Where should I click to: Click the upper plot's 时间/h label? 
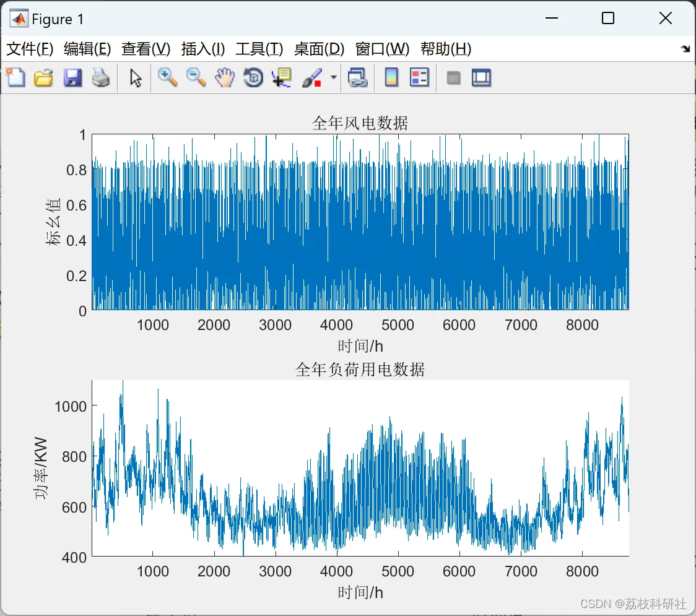(x=360, y=345)
